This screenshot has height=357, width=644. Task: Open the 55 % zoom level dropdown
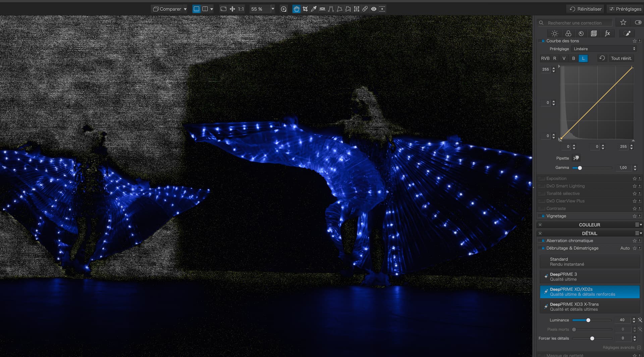(273, 9)
